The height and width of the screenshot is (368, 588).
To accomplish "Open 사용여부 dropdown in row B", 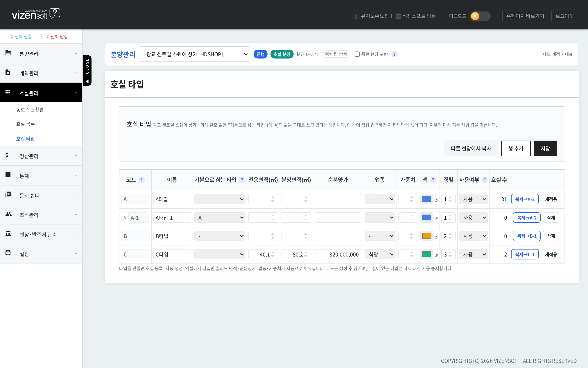I will tap(473, 236).
